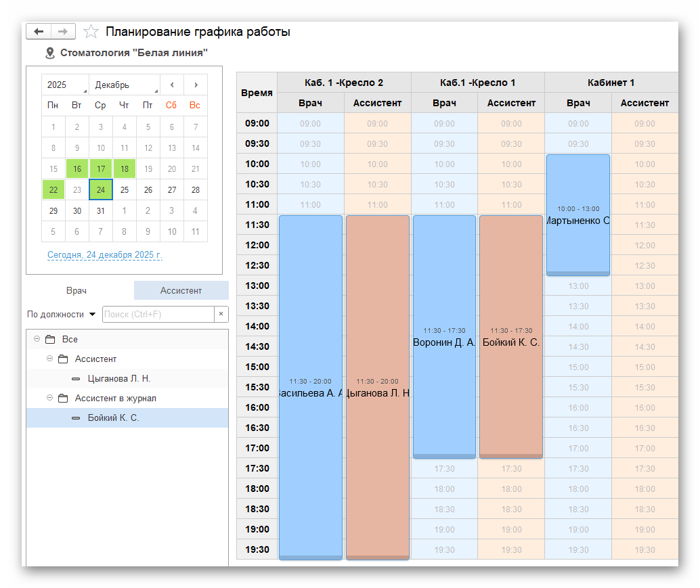Screen dimensions: 700x588
Task: Select Цыганова Л. Н. in the staff tree
Action: 119,379
